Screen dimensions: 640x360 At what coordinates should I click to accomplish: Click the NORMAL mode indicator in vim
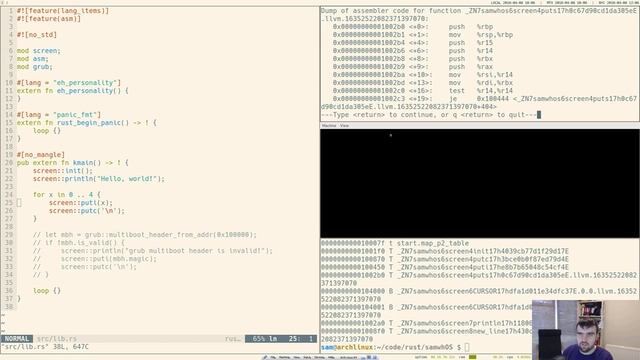pyautogui.click(x=17, y=339)
